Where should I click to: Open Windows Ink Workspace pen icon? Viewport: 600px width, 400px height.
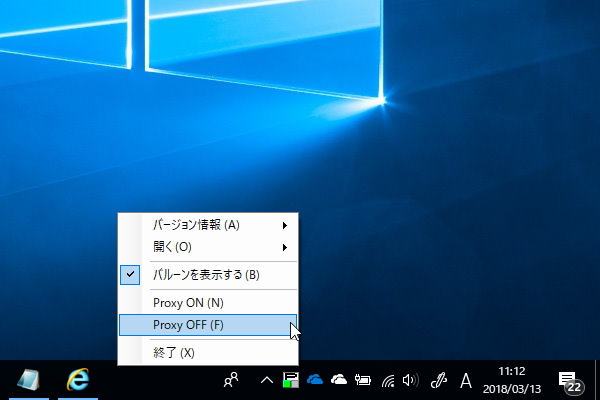tap(439, 380)
